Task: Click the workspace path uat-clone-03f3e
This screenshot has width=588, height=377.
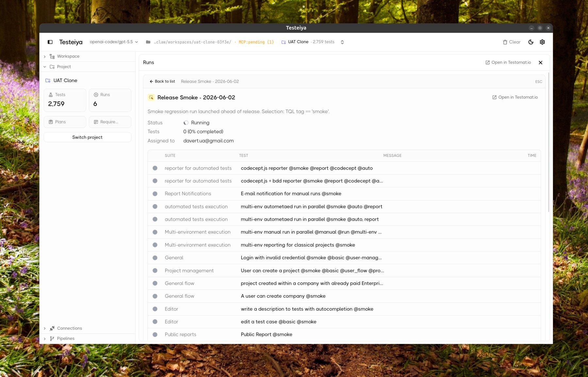Action: click(x=192, y=42)
